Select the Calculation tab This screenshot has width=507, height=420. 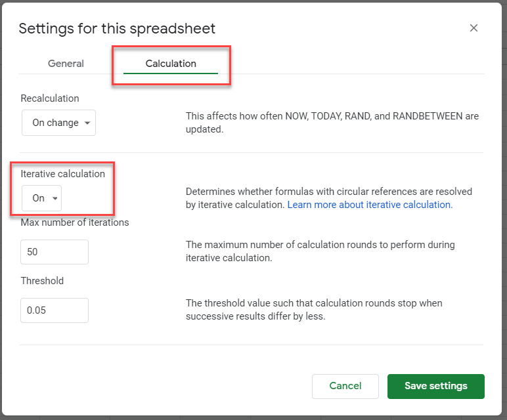171,64
